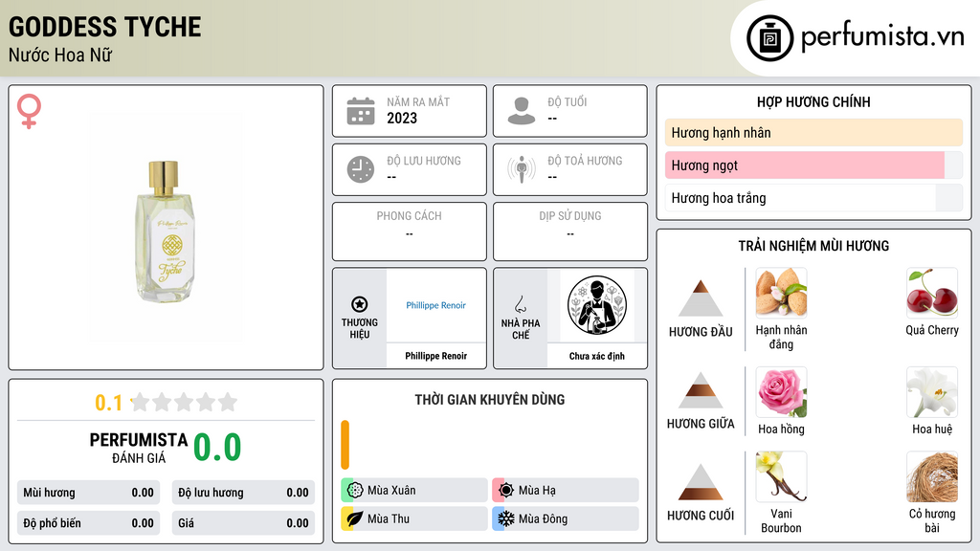Open the Quả Cherry note thumbnail

pos(932,293)
